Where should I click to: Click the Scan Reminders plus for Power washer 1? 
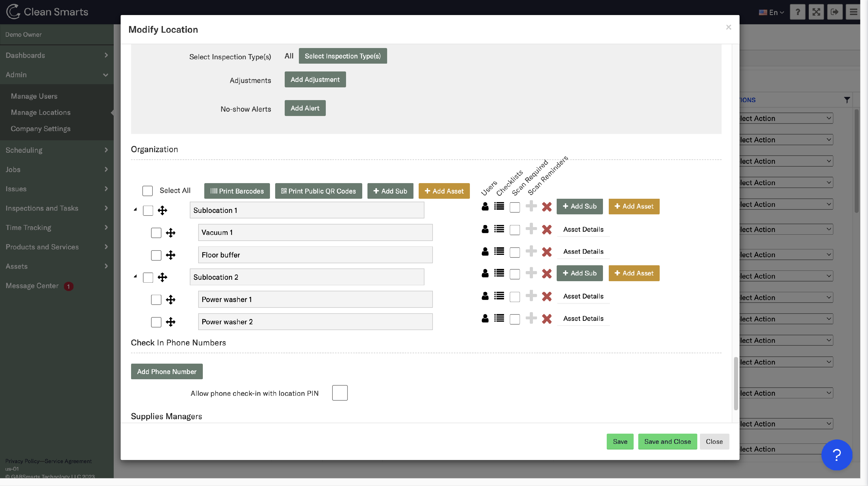[x=531, y=296]
